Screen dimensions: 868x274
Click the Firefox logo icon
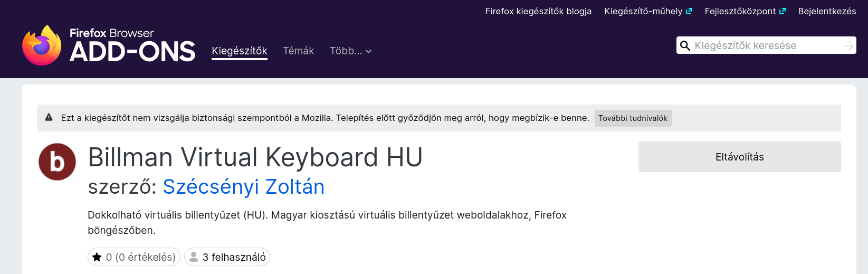tap(42, 45)
